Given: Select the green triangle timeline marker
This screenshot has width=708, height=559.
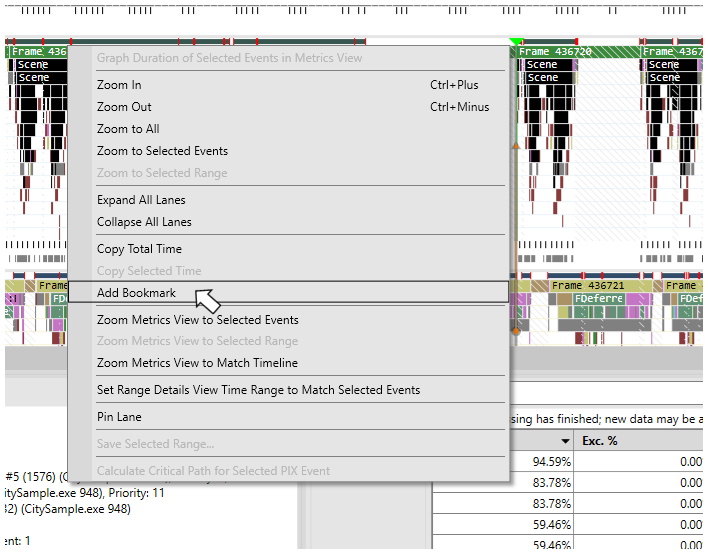Looking at the screenshot, I should click(516, 42).
